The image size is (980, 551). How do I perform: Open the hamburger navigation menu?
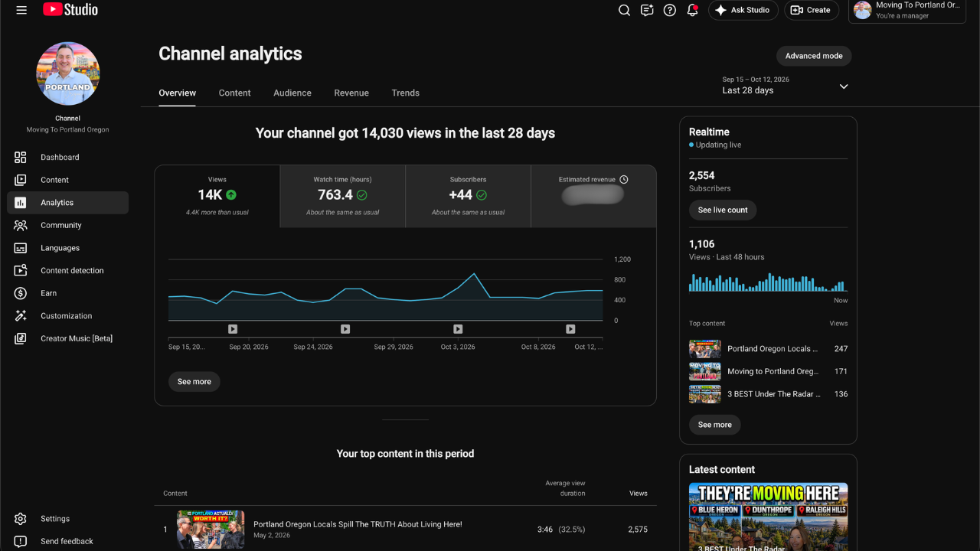[x=21, y=10]
